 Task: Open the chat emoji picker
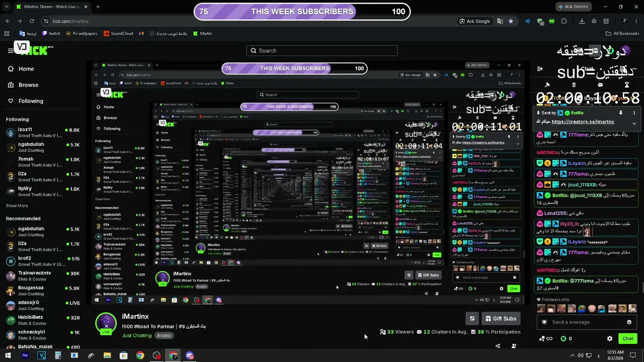click(629, 322)
